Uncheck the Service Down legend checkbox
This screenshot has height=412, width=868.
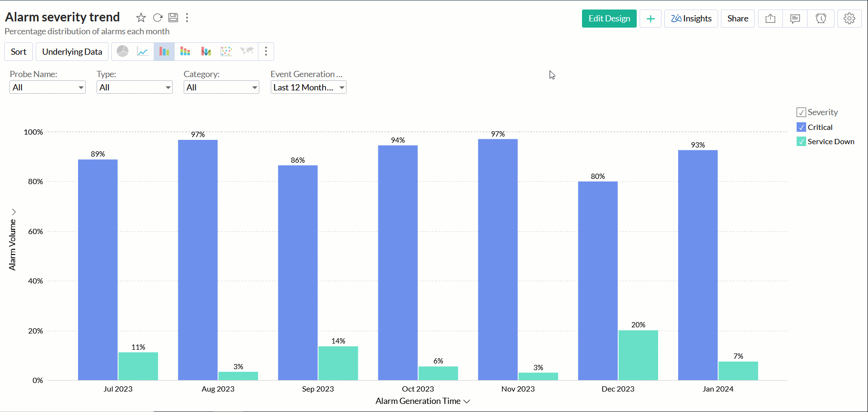[x=801, y=142]
